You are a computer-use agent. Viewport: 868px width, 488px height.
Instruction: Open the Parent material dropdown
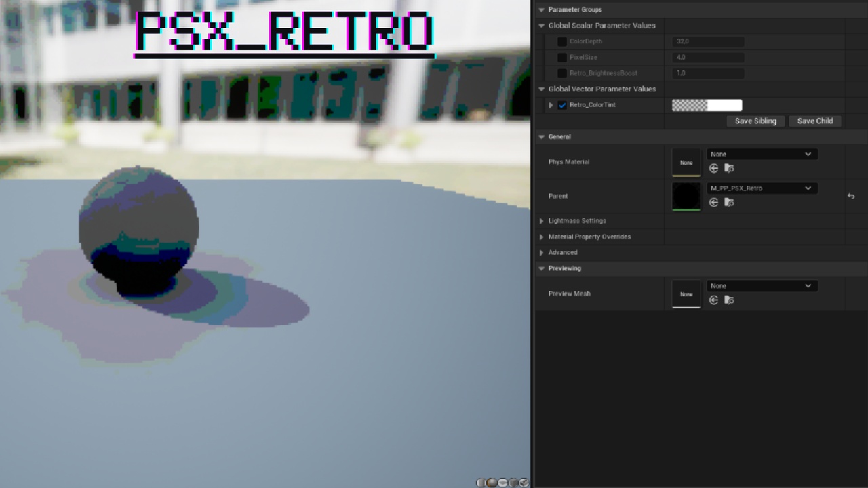pos(762,188)
